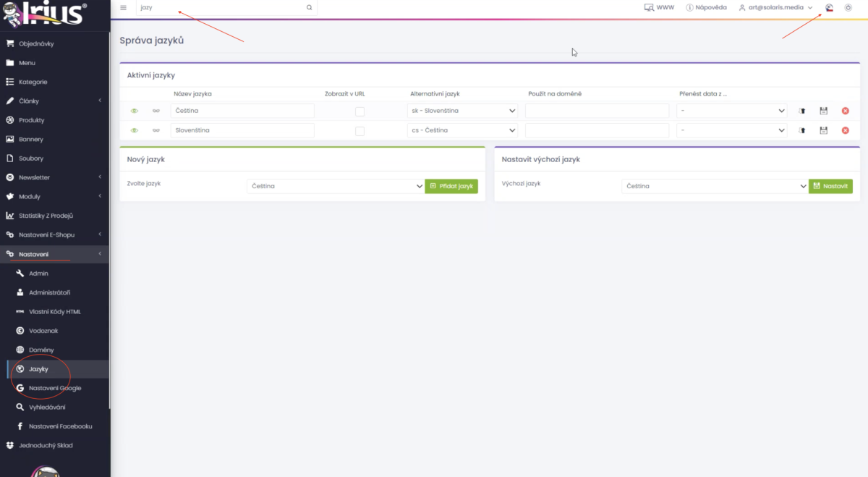868x477 pixels.
Task: Collapse the Nastavení sidebar section
Action: pyautogui.click(x=100, y=254)
